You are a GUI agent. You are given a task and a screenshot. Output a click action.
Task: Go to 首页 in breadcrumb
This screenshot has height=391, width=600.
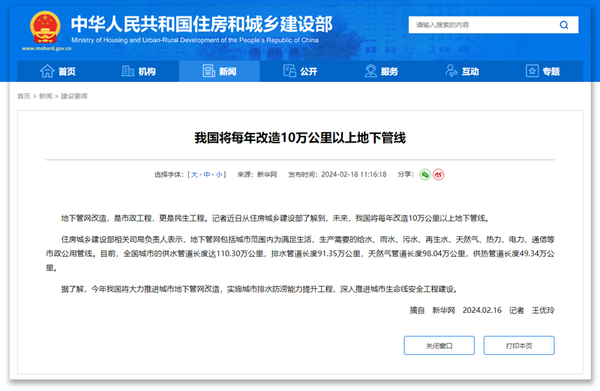click(x=24, y=96)
